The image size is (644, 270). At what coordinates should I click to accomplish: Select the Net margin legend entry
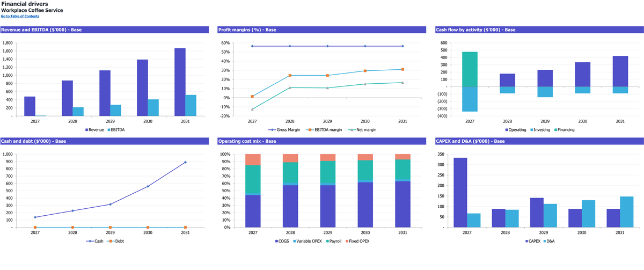[361, 130]
